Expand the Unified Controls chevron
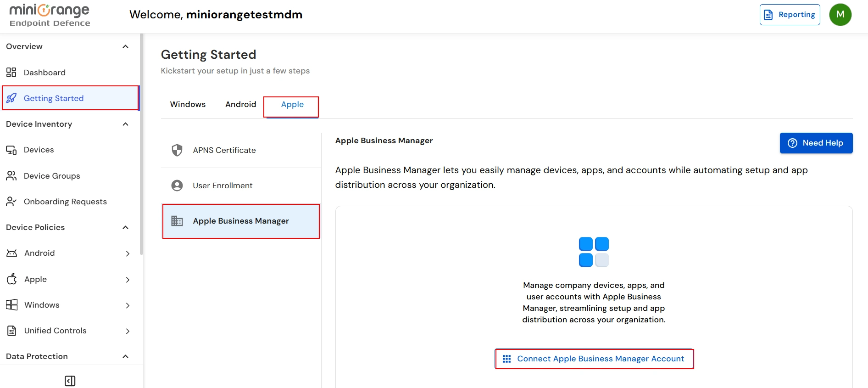 pyautogui.click(x=128, y=331)
